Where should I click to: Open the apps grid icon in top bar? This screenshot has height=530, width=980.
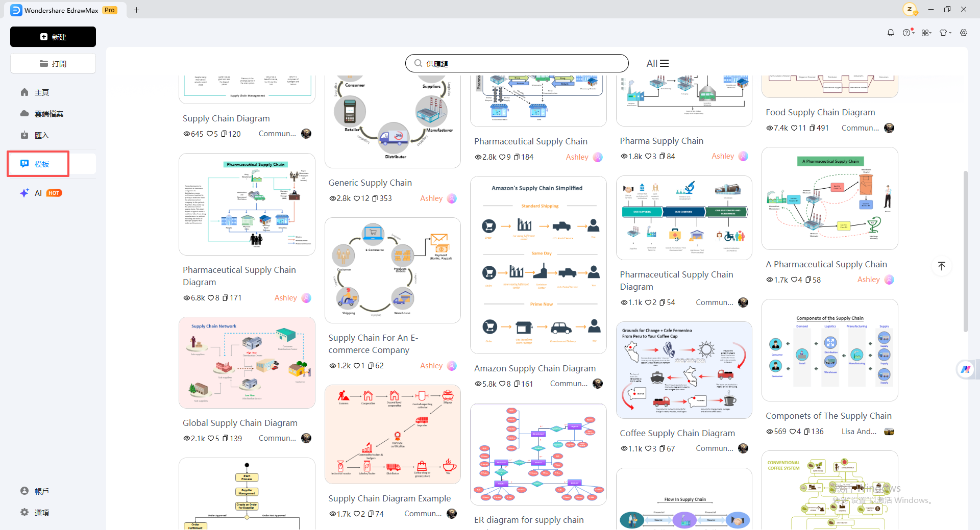pos(926,33)
